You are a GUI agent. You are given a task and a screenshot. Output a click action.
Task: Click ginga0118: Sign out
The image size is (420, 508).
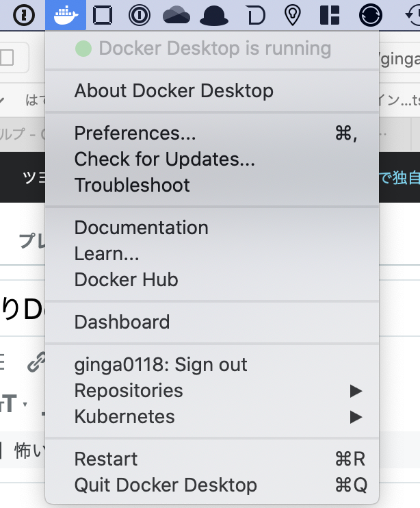click(x=212, y=364)
